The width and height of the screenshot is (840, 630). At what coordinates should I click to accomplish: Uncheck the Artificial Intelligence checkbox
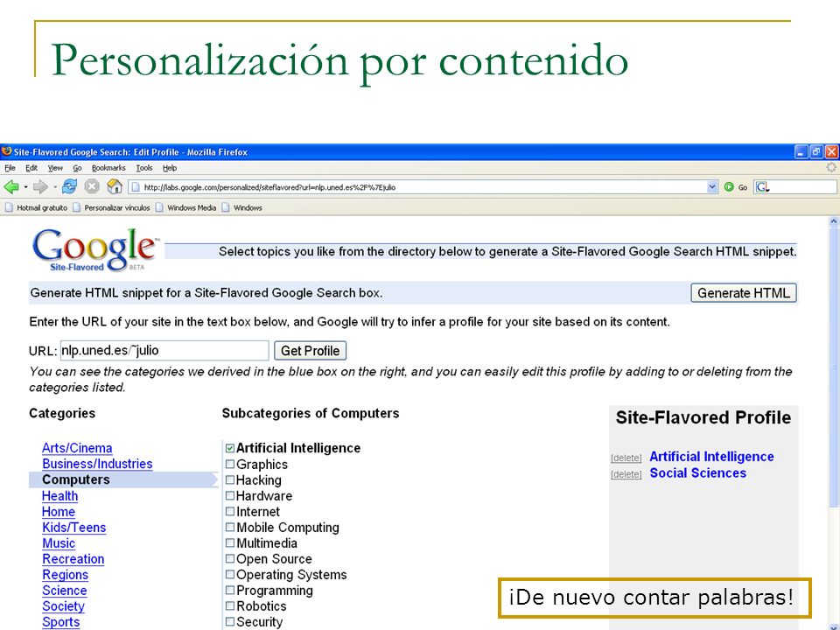[230, 448]
